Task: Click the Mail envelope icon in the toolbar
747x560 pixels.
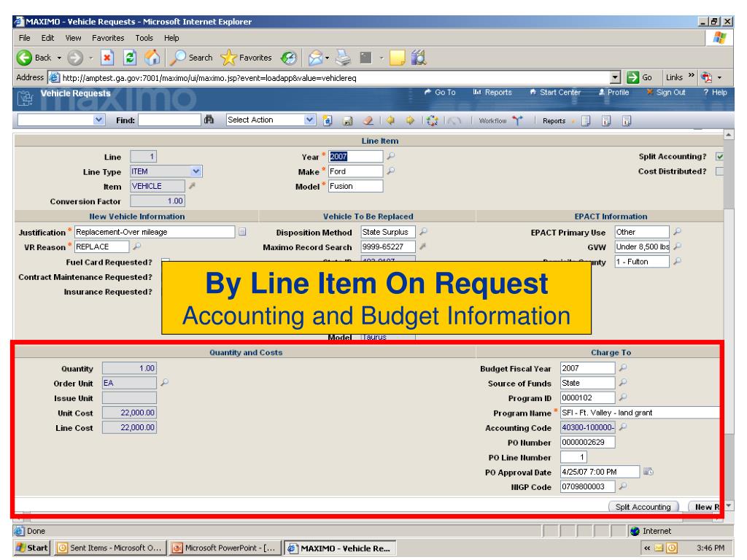Action: [x=315, y=58]
